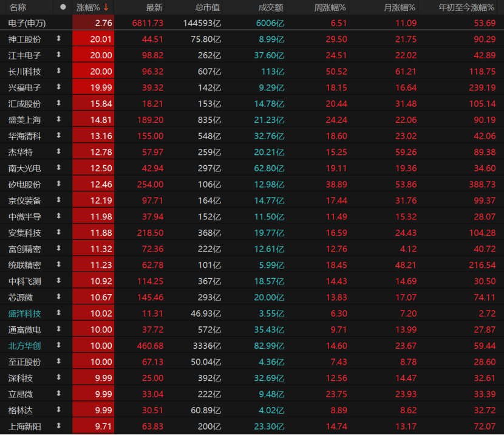Click the marker icon beside 安集科技

(58, 232)
